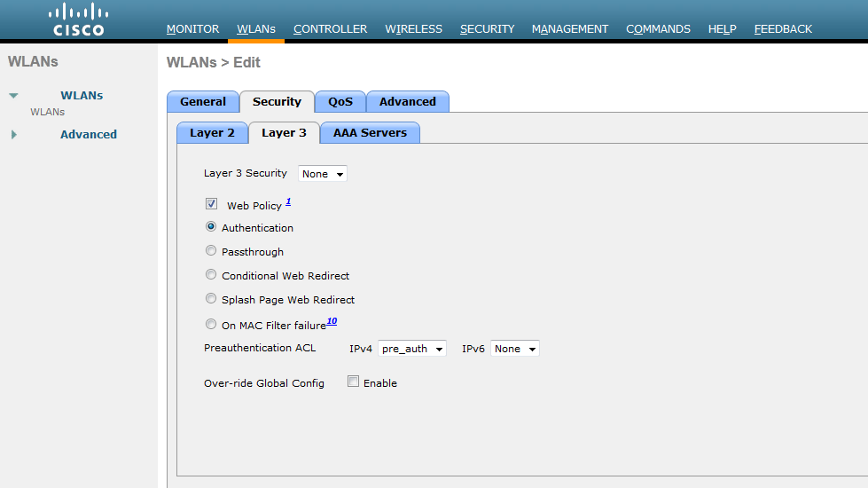This screenshot has width=868, height=488.
Task: Switch to the Layer 2 sub-tab
Action: point(212,133)
